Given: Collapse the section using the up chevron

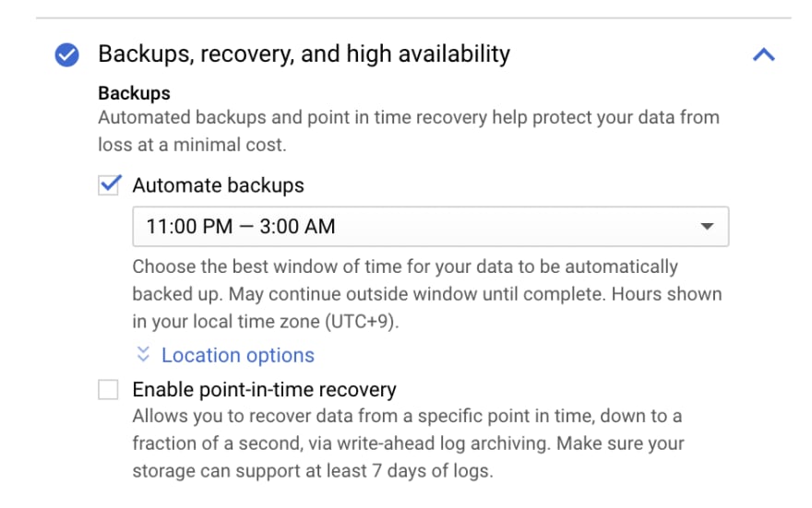Looking at the screenshot, I should click(763, 54).
